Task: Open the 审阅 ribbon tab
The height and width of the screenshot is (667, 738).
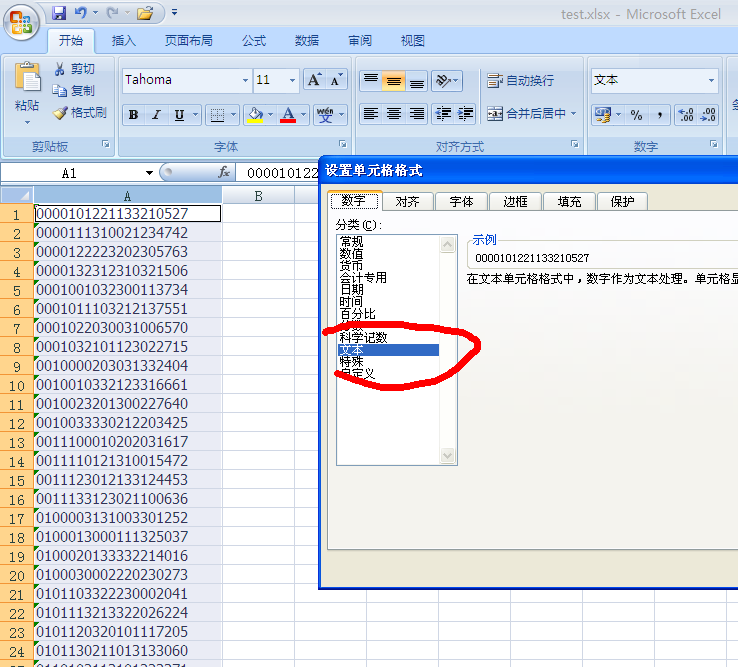Action: 360,41
